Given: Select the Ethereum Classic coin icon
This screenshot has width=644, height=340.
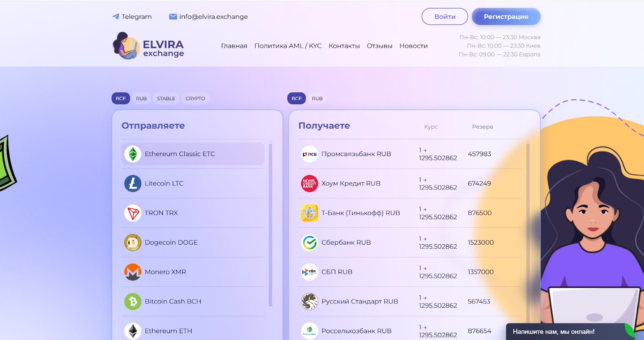Looking at the screenshot, I should 133,154.
